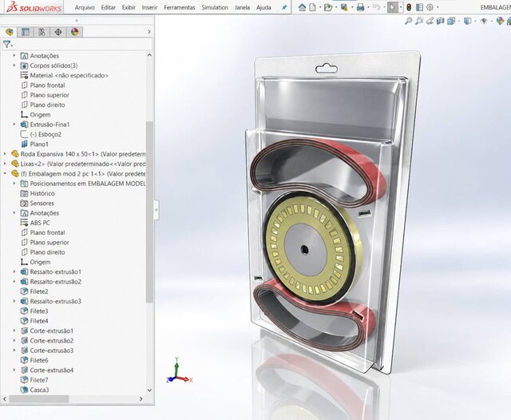
Task: Switch to the DisplayManager color wheel tab
Action: pos(74,32)
